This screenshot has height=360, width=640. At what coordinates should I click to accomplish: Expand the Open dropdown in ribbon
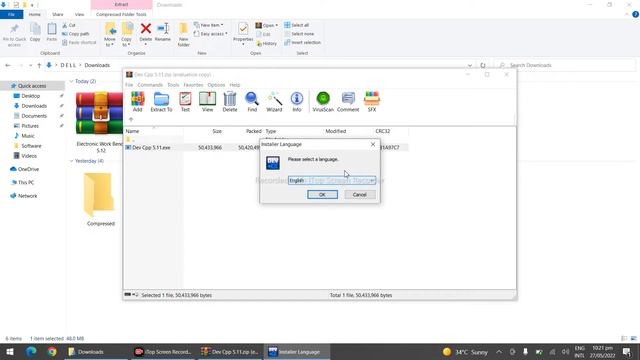[267, 25]
